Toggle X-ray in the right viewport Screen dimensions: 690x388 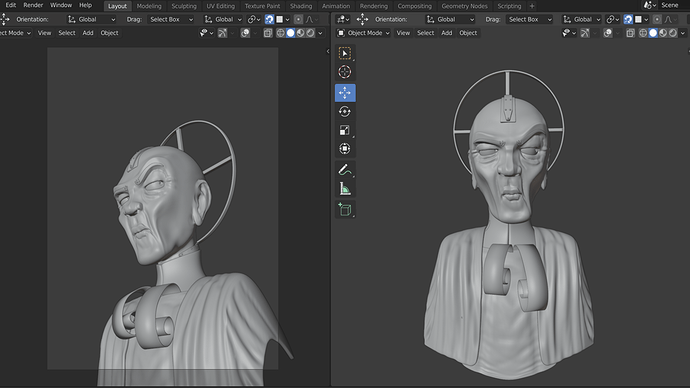[x=630, y=33]
